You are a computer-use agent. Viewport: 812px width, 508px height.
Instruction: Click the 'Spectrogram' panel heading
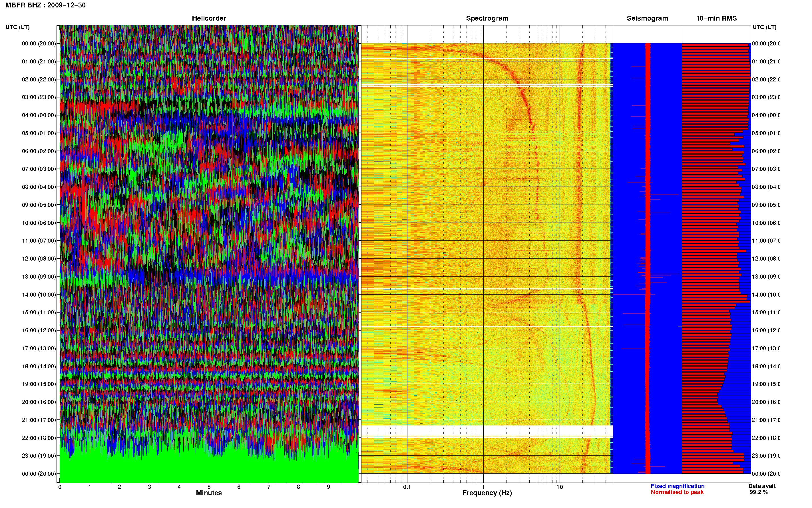487,18
